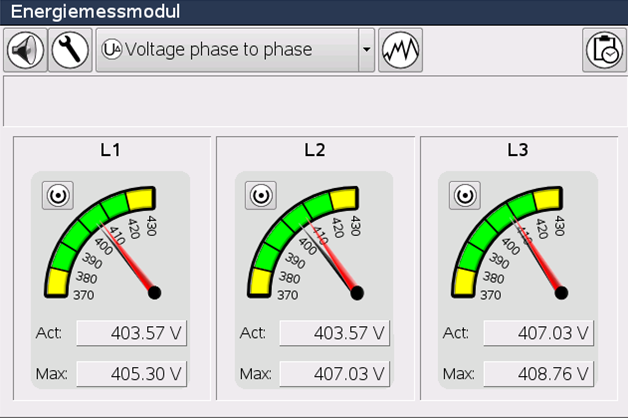628x418 pixels.
Task: Click the L1 Act value field 403.57 V
Action: 132,334
